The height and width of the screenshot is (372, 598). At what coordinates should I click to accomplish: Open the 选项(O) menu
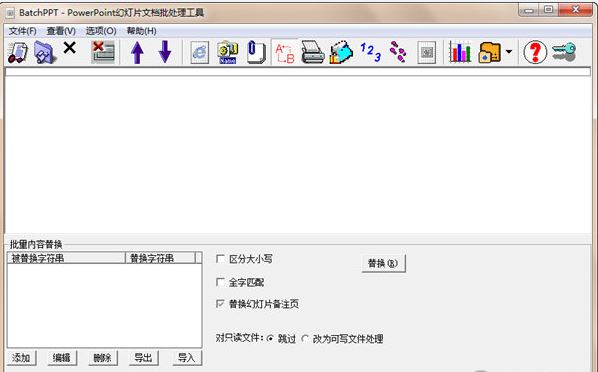[x=101, y=31]
